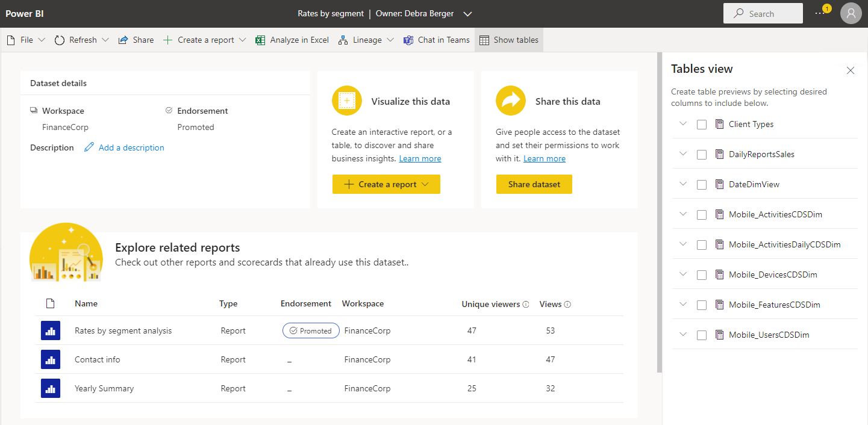868x425 pixels.
Task: Check the Mobile_ActivitiesDailyCDSDim checkbox
Action: [702, 245]
